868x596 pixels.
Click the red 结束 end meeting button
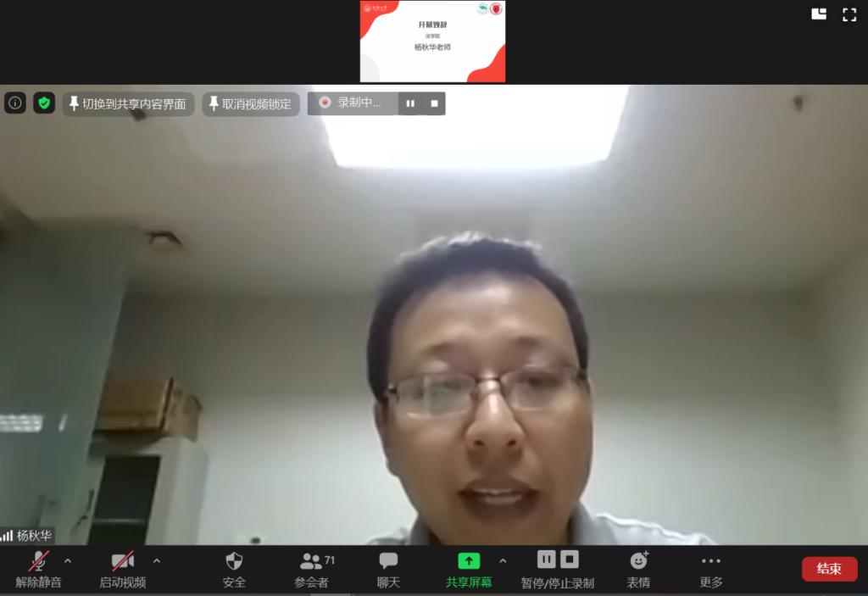[829, 569]
